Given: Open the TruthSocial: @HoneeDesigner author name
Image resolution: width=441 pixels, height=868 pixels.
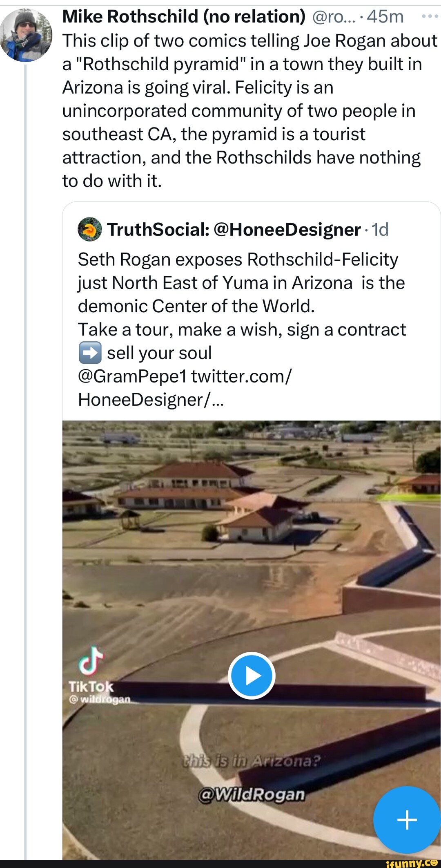Looking at the screenshot, I should click(x=234, y=229).
